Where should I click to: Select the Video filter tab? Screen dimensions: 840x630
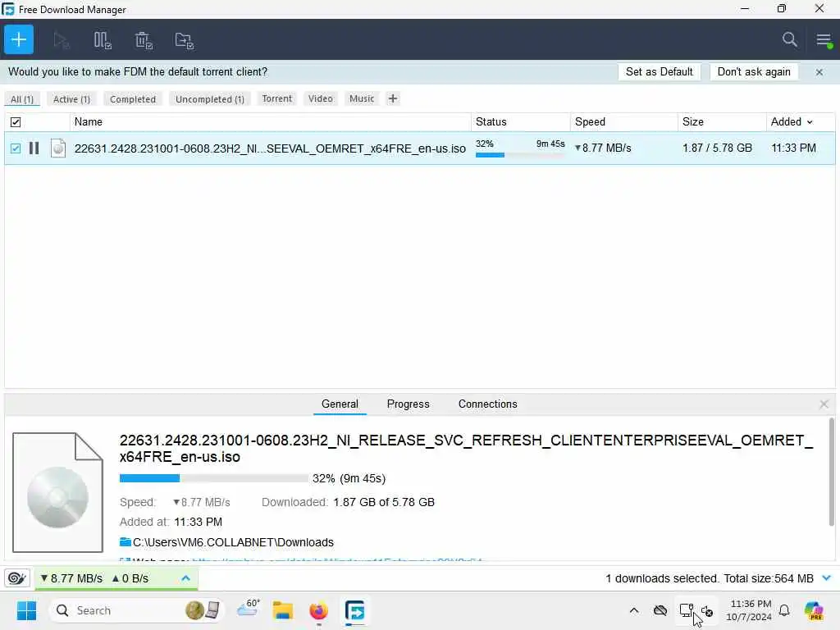321,98
